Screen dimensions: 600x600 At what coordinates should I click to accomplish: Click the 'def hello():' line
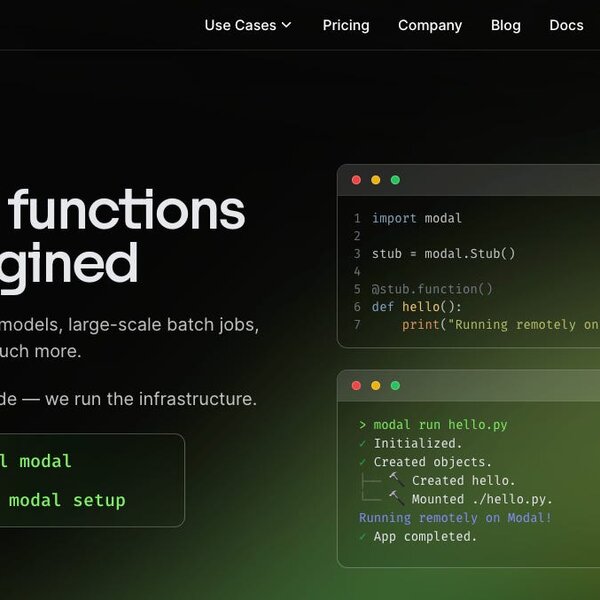click(x=417, y=307)
